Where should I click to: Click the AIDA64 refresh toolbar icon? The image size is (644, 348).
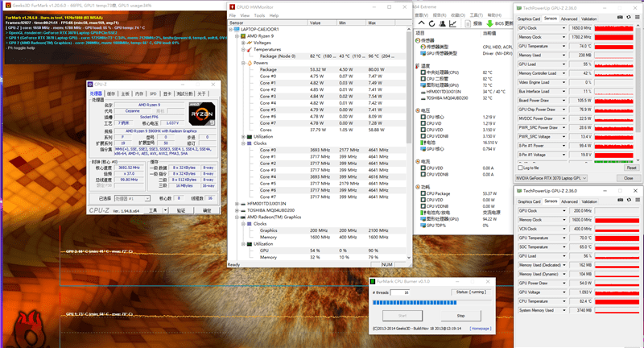point(431,23)
